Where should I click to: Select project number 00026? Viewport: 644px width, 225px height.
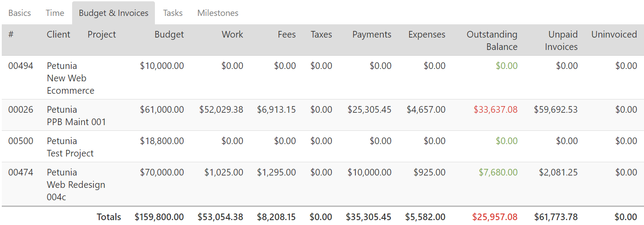pos(21,110)
